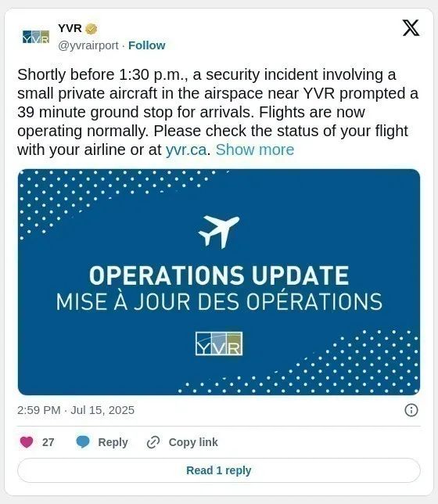Click the gold verified badge beside YVR
438x504 pixels.
92,29
